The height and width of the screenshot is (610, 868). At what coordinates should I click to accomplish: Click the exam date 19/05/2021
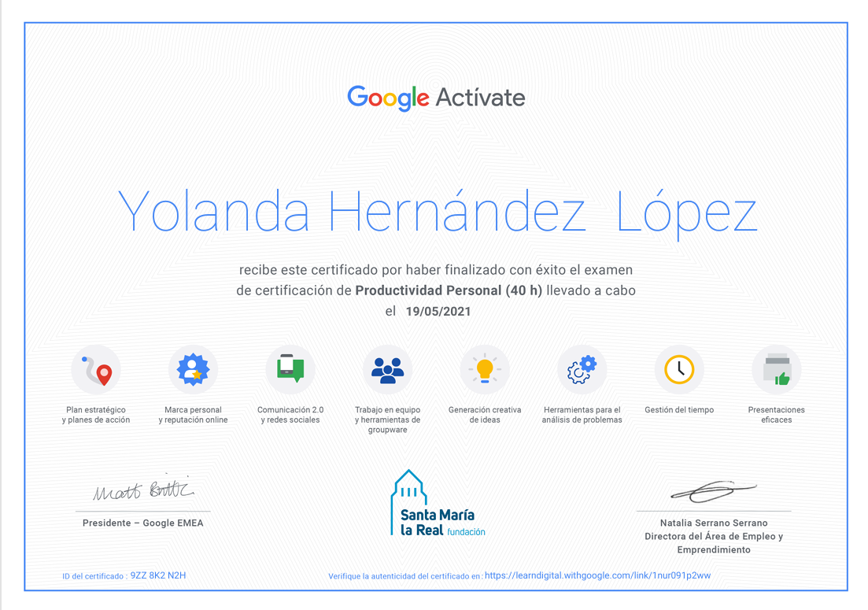tap(438, 312)
